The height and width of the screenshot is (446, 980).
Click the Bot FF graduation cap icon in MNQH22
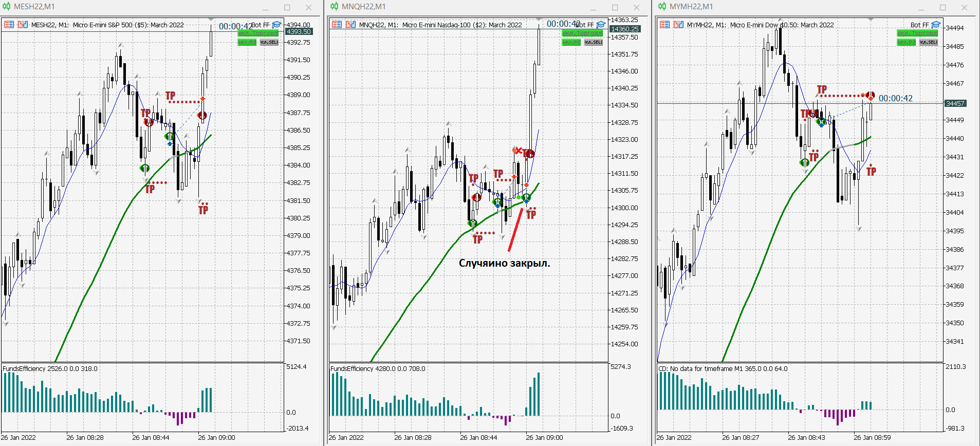[x=600, y=25]
